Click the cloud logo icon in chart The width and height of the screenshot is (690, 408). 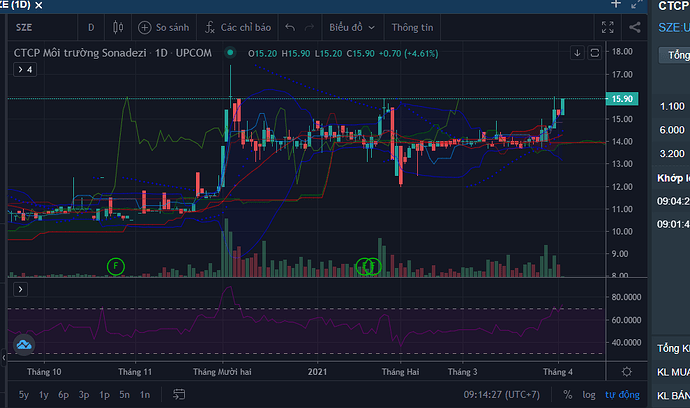(24, 345)
